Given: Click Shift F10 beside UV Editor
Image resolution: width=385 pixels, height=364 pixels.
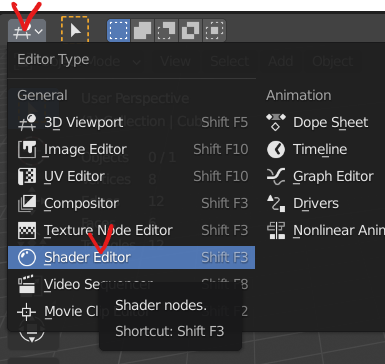Looking at the screenshot, I should tap(221, 176).
